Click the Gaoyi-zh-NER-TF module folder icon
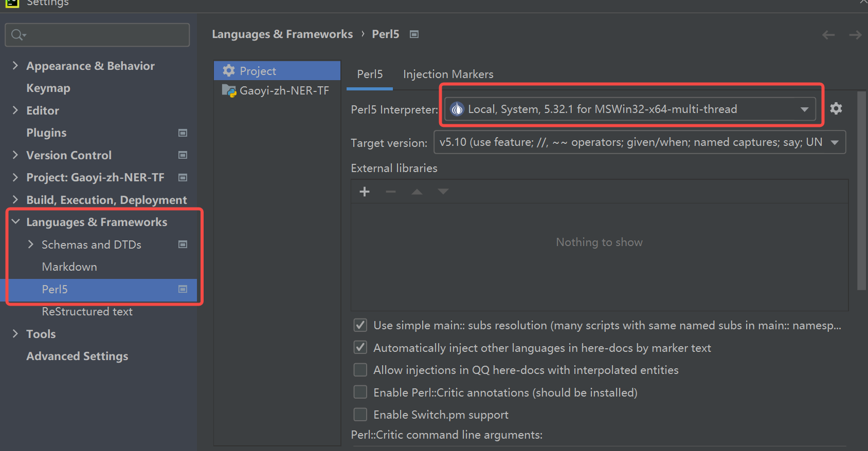This screenshot has width=868, height=451. point(229,91)
